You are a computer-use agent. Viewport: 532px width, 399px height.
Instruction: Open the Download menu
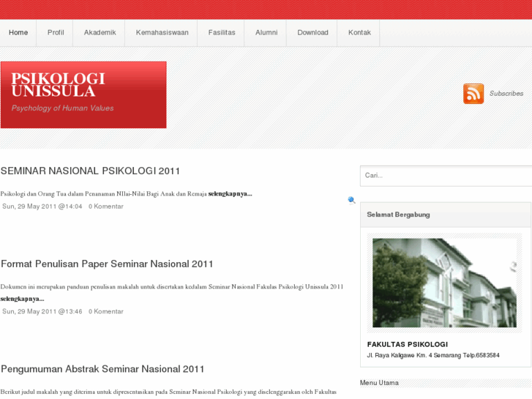[312, 33]
